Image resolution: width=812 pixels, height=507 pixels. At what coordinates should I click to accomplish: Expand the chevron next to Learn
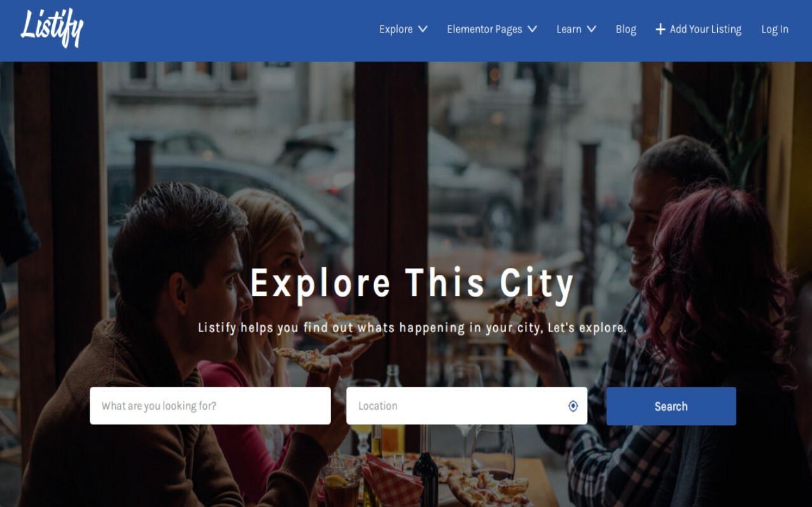pos(591,29)
